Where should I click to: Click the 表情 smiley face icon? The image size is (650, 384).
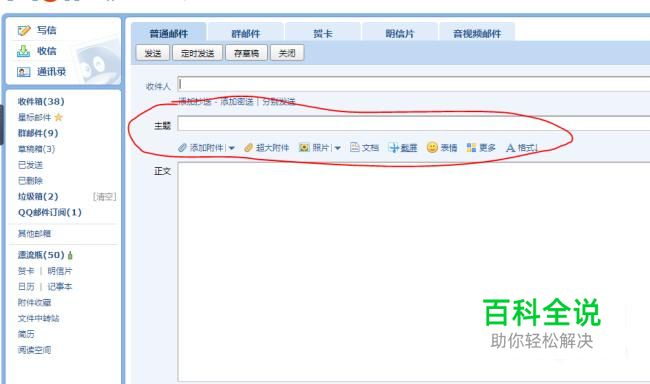(x=432, y=147)
